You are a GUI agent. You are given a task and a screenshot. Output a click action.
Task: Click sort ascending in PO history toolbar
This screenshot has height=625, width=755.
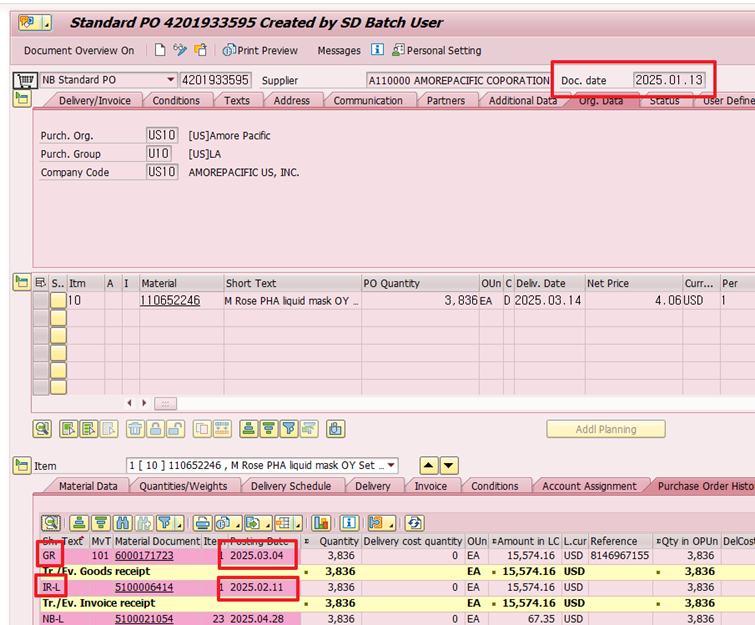(80, 523)
